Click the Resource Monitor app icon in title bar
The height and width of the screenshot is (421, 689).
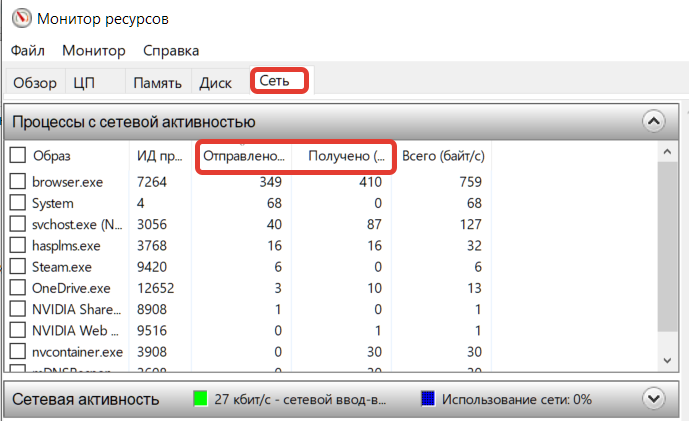[x=18, y=18]
